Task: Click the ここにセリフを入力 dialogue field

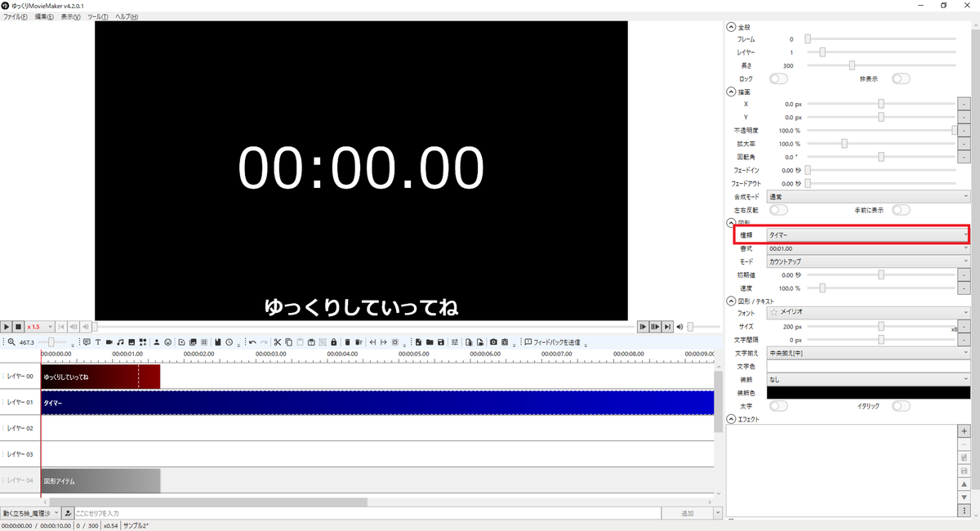Action: (x=366, y=513)
